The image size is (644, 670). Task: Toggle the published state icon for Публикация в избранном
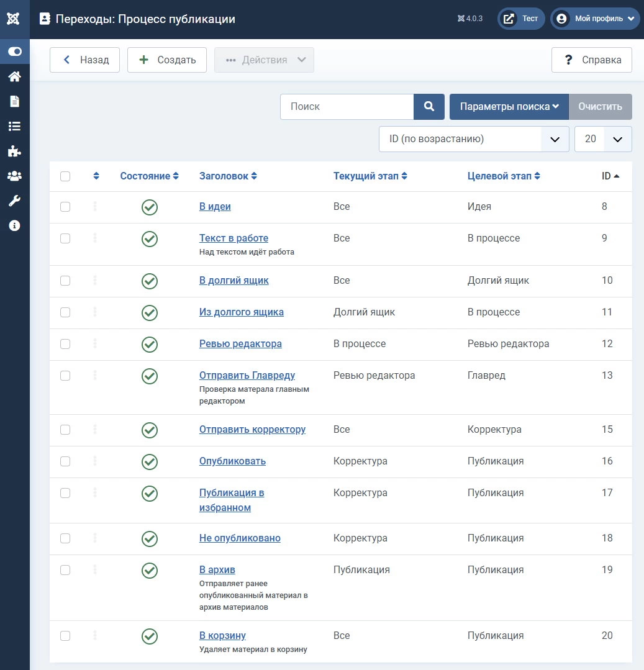click(150, 494)
